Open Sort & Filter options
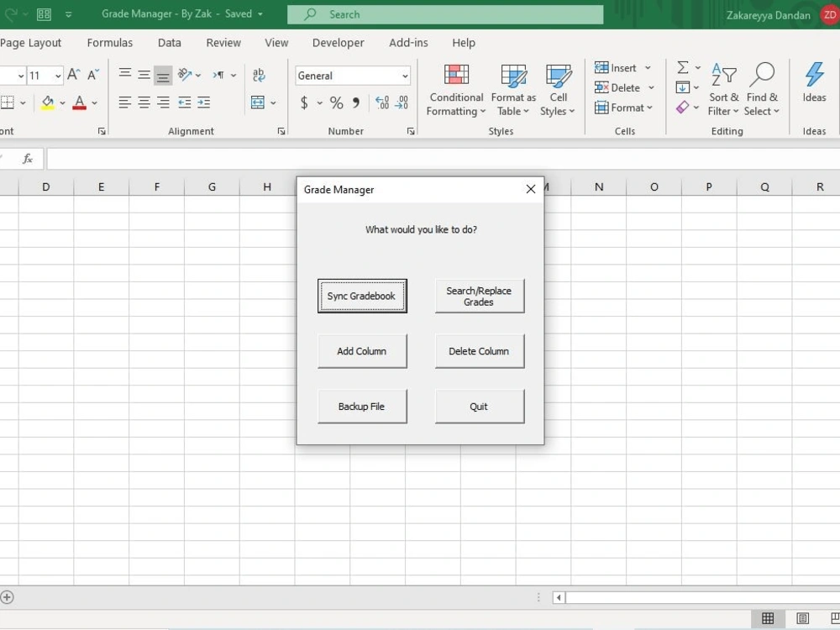 click(722, 88)
